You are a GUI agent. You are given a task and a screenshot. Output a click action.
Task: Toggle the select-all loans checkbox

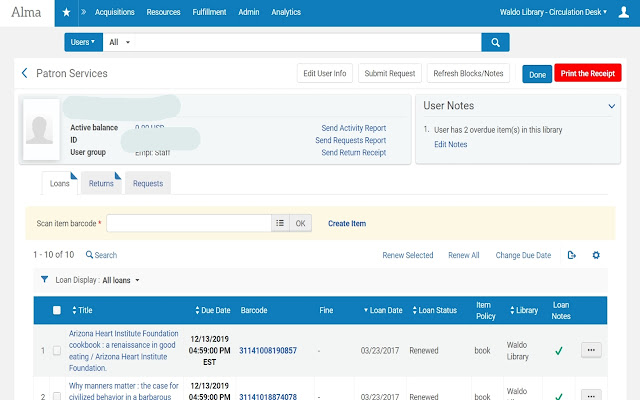[57, 310]
